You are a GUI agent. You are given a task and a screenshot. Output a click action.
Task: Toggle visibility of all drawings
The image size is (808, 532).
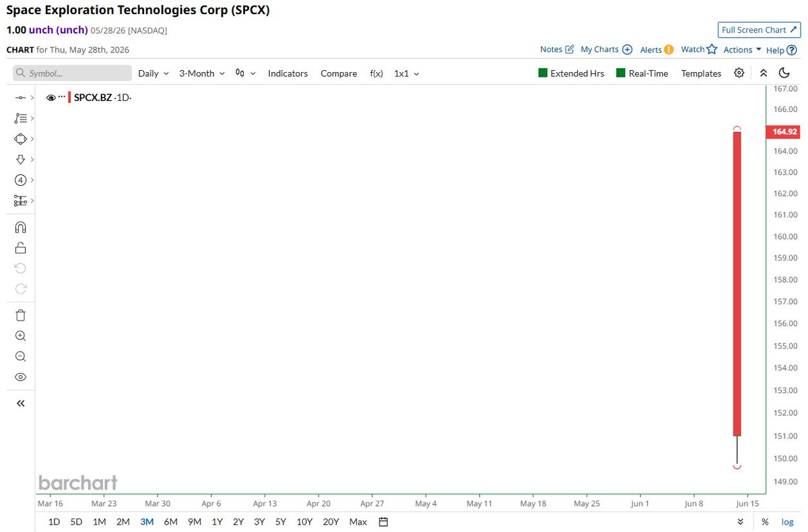pyautogui.click(x=20, y=377)
